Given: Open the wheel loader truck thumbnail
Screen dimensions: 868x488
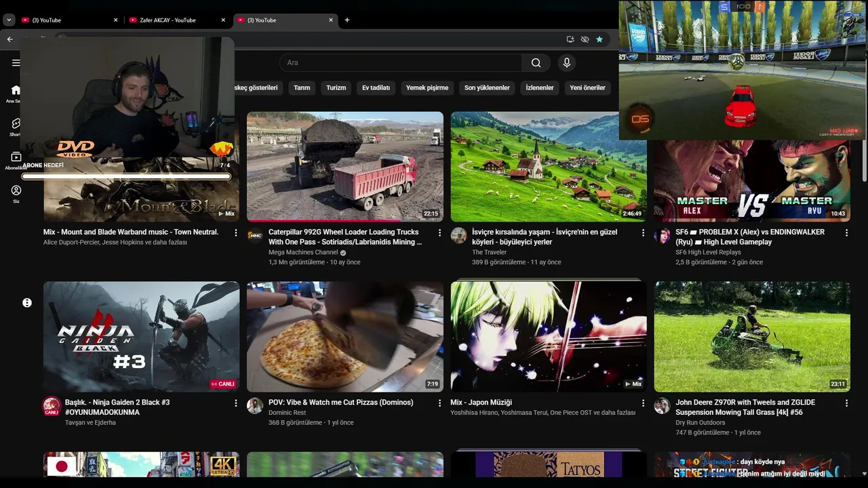Looking at the screenshot, I should tap(345, 167).
